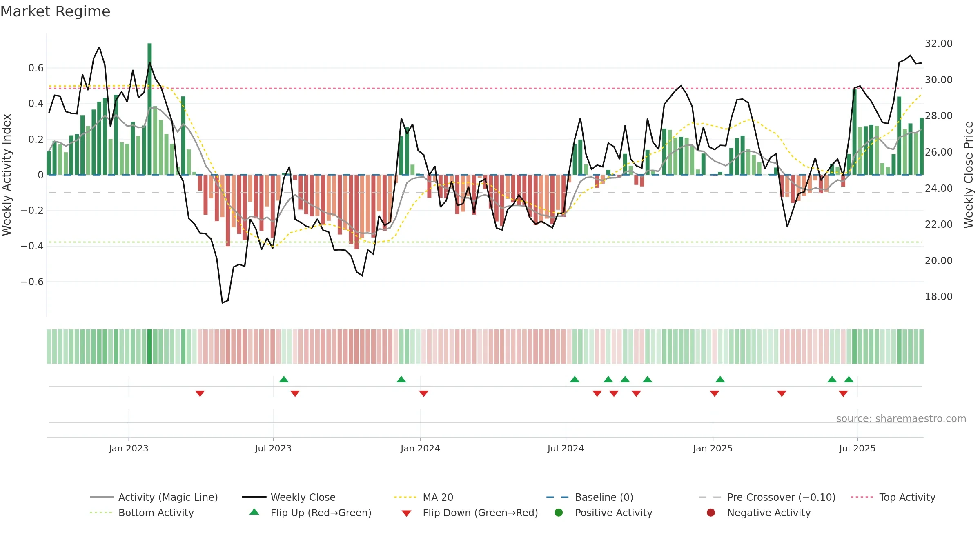Click the Negative Activity legend entry
This screenshot has width=980, height=551.
pos(759,513)
